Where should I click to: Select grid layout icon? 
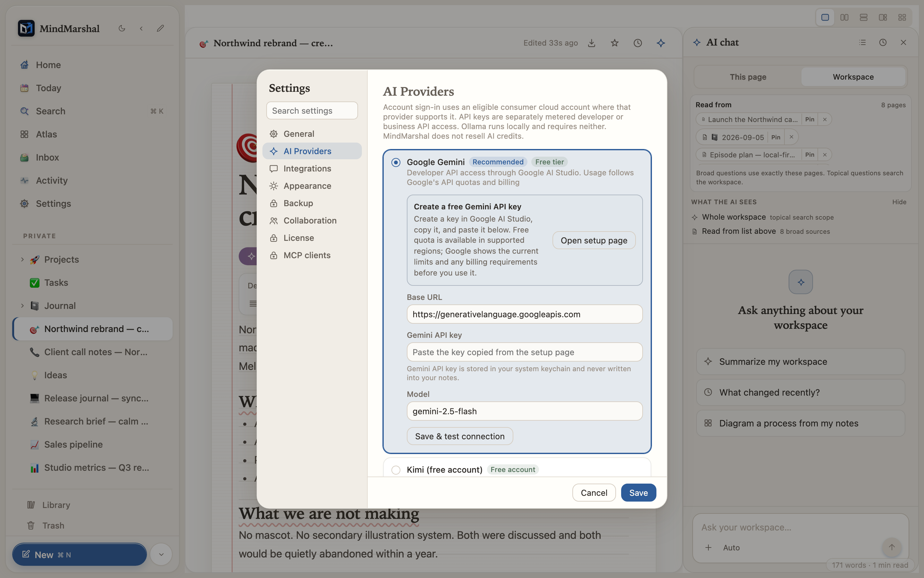coord(902,18)
